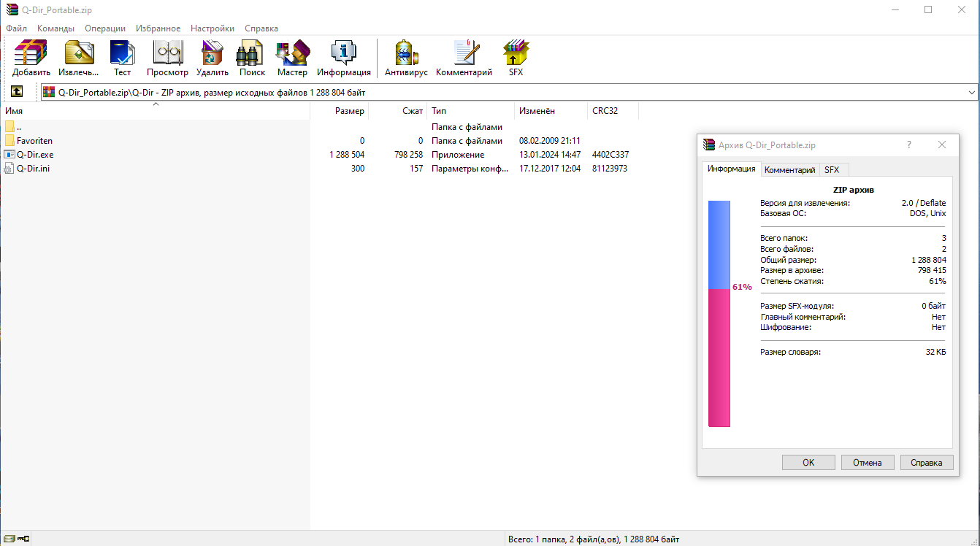Sort by the Тип column header
The image size is (980, 546).
(471, 111)
